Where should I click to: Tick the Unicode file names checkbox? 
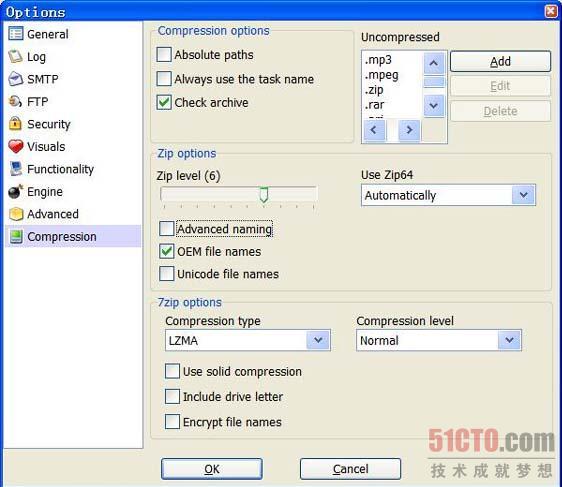tap(167, 273)
